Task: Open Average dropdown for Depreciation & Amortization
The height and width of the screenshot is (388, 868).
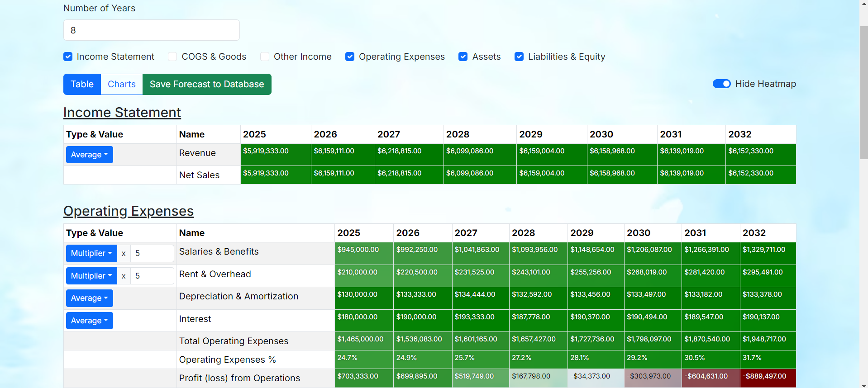Action: tap(90, 298)
